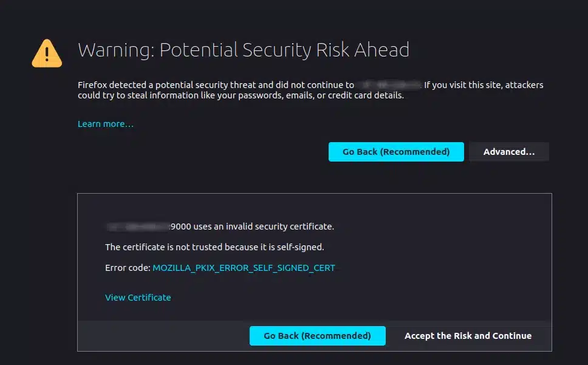Click the yellow warning triangle icon

[47, 53]
